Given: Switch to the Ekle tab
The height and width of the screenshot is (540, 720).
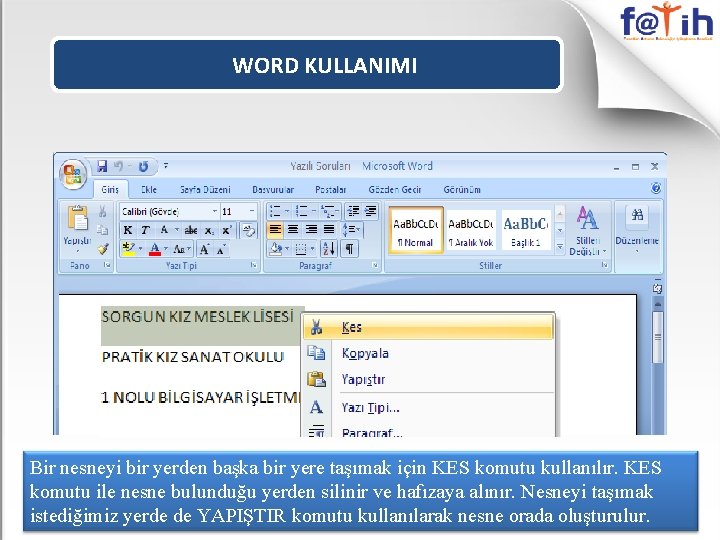Looking at the screenshot, I should pos(149,189).
